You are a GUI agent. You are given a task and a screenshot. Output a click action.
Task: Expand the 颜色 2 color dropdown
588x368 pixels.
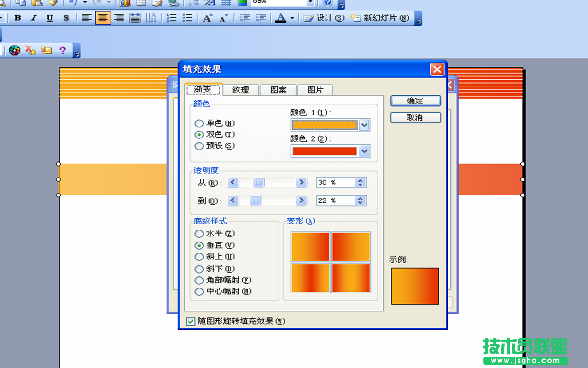coord(364,151)
